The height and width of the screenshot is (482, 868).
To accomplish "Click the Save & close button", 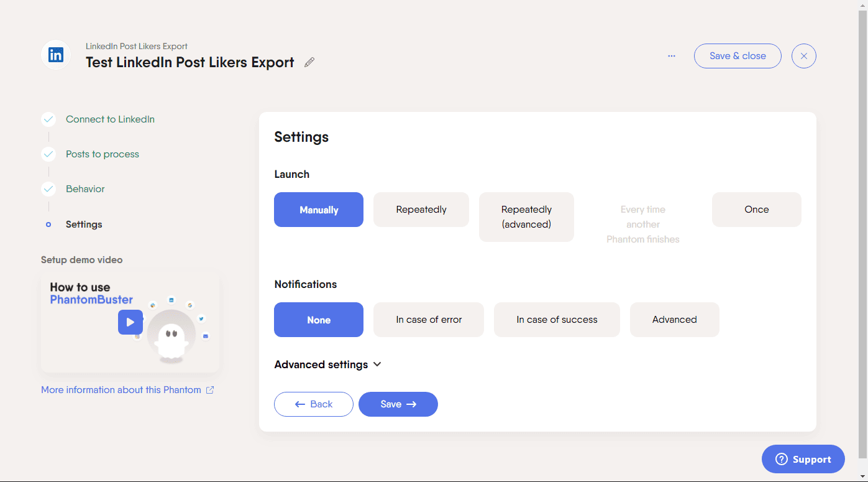I will pyautogui.click(x=738, y=56).
